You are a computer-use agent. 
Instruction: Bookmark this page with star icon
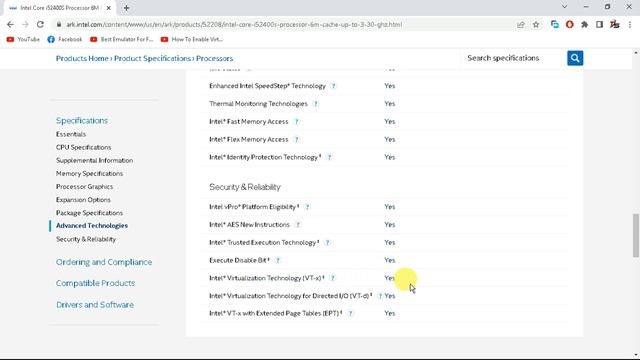536,24
